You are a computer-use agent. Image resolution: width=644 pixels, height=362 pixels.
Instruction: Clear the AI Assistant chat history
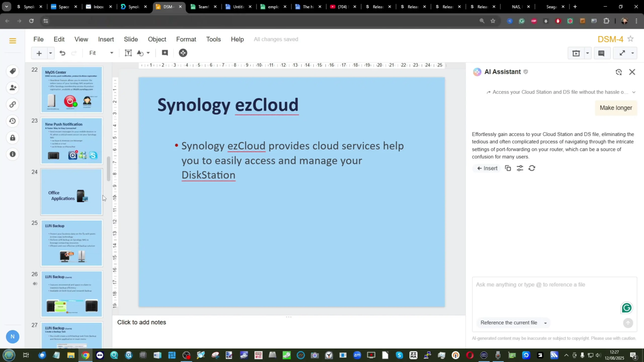pos(619,72)
